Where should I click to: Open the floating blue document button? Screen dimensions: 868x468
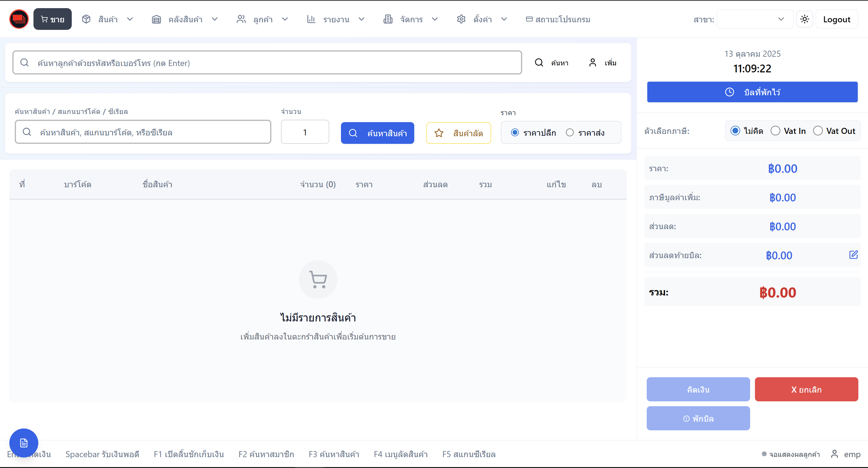[x=24, y=443]
